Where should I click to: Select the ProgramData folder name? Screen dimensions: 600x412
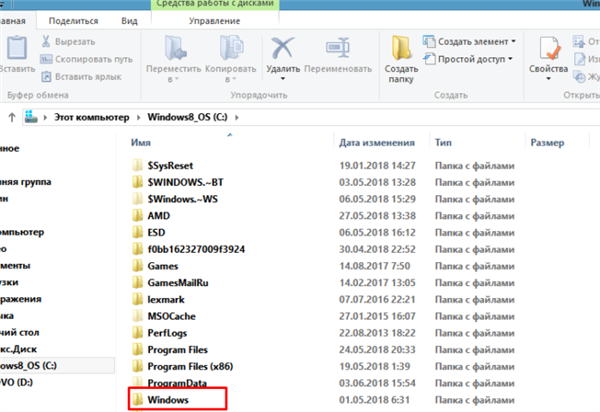tap(177, 383)
